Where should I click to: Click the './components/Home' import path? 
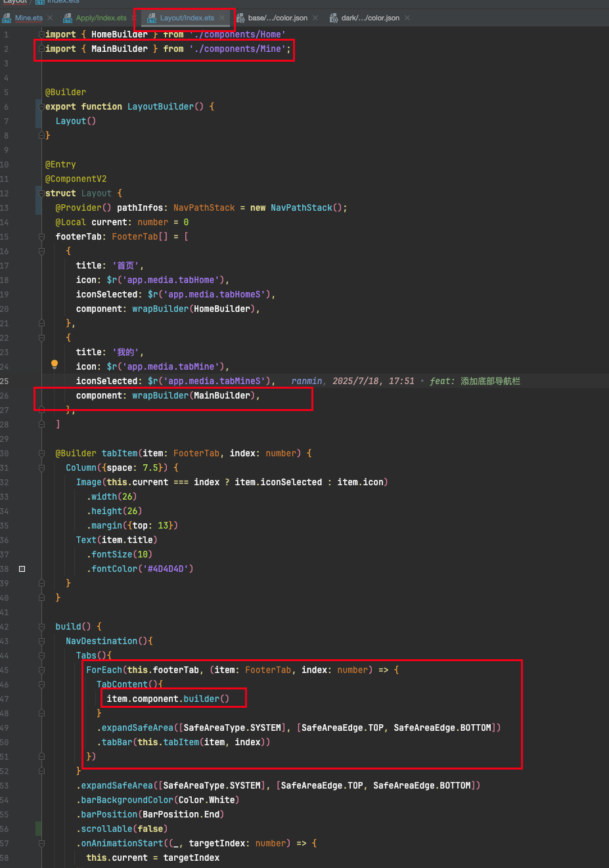click(237, 34)
